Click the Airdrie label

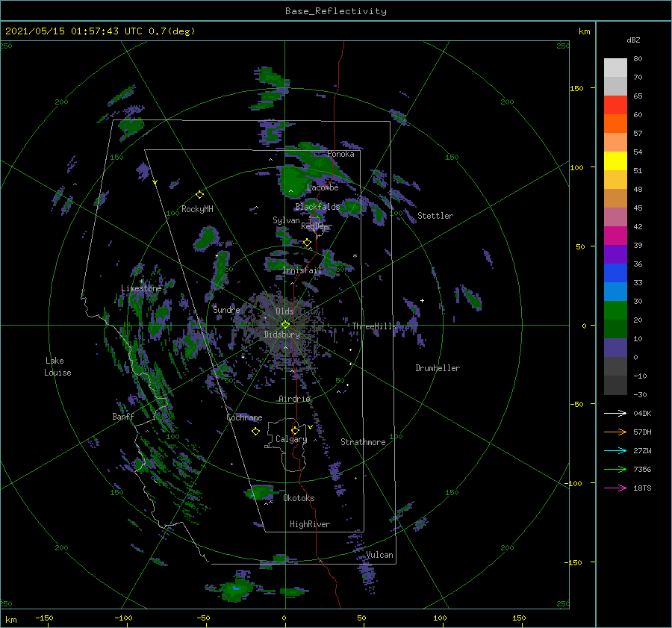click(x=294, y=399)
